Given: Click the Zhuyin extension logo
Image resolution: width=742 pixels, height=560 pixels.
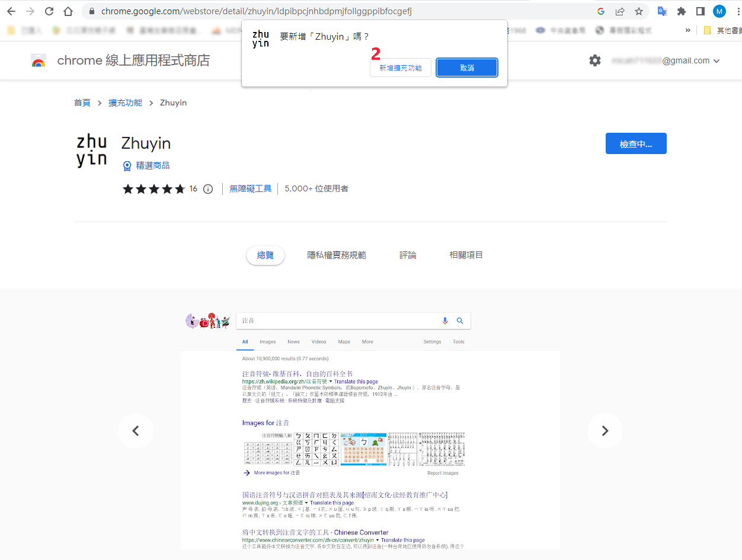Looking at the screenshot, I should click(92, 151).
